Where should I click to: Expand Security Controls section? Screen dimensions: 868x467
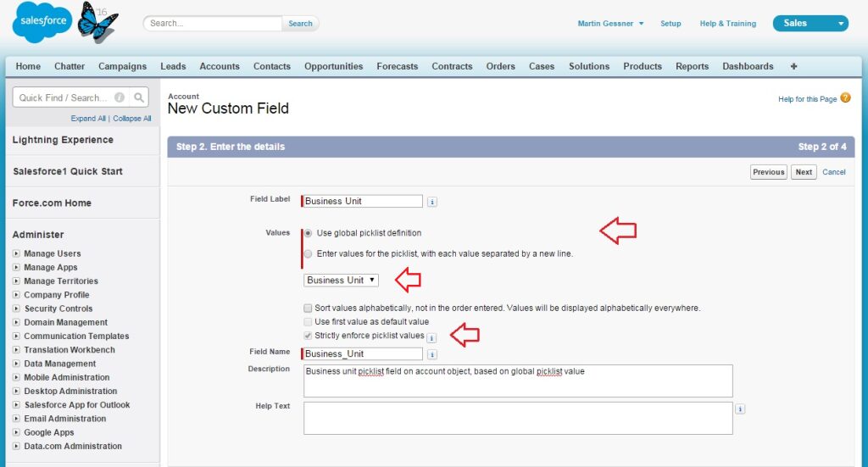click(16, 309)
